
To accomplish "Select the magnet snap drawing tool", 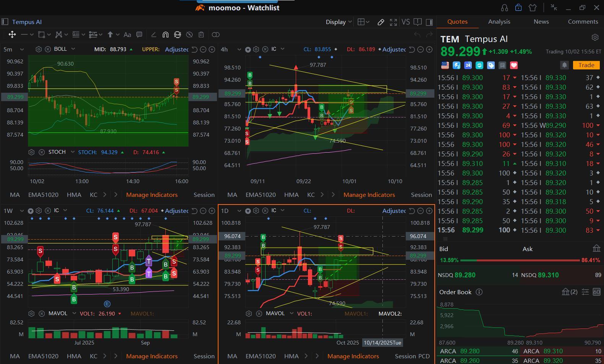I will [165, 35].
